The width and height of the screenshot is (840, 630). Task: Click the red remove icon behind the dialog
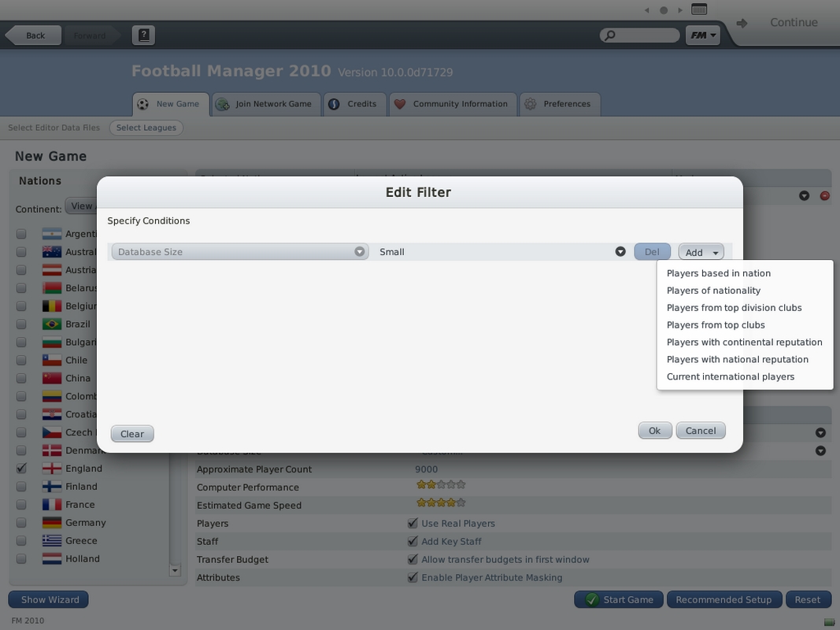tap(824, 195)
